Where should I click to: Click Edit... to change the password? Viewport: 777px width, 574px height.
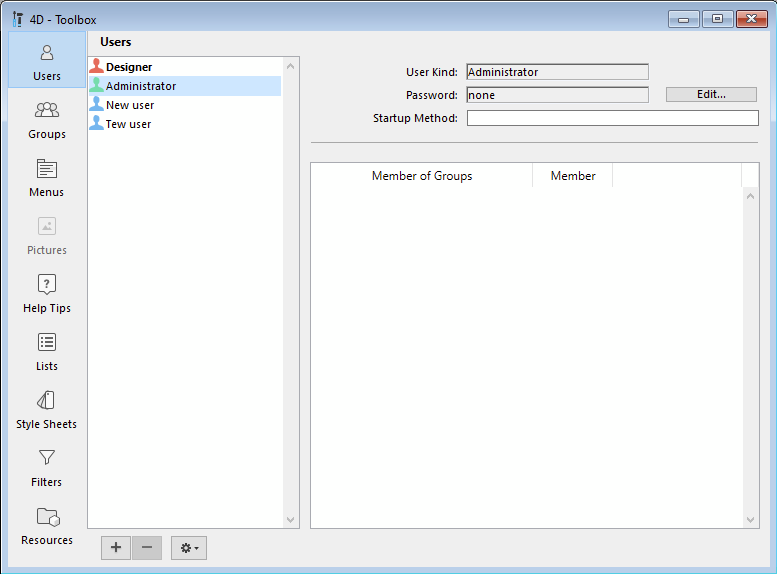pyautogui.click(x=711, y=94)
